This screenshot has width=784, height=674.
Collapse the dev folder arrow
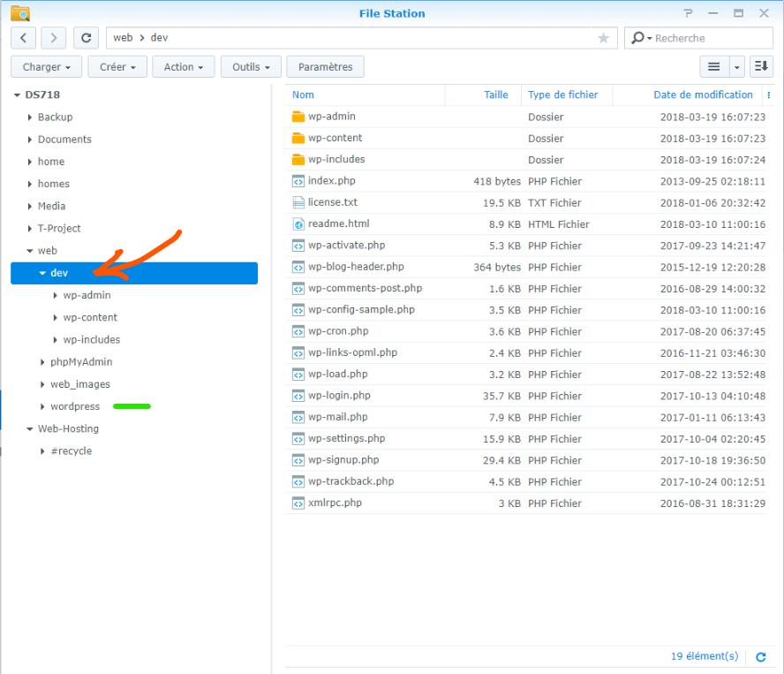pyautogui.click(x=42, y=273)
